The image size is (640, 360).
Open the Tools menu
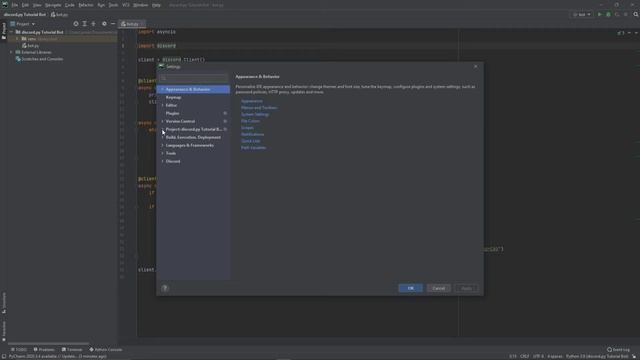pos(113,5)
